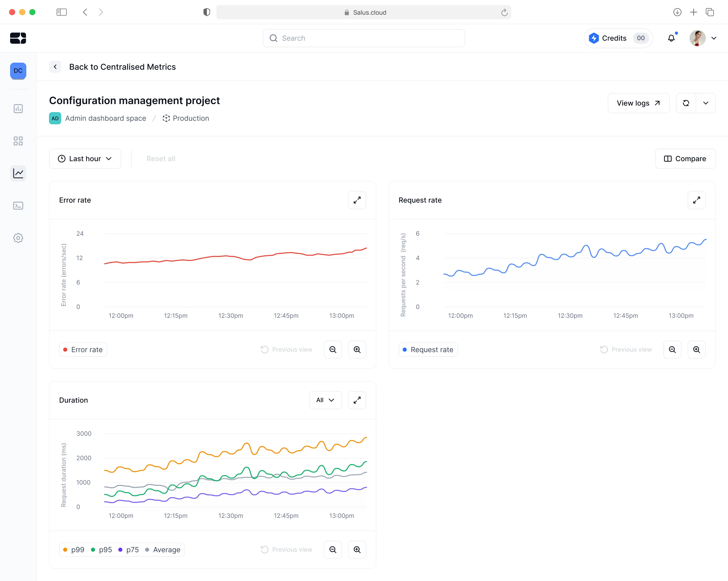The height and width of the screenshot is (581, 728).
Task: Go back using the chevron arrow
Action: click(55, 67)
